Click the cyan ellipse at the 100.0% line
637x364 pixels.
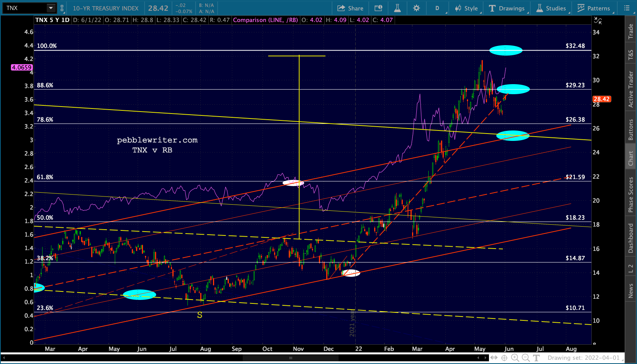pyautogui.click(x=506, y=50)
